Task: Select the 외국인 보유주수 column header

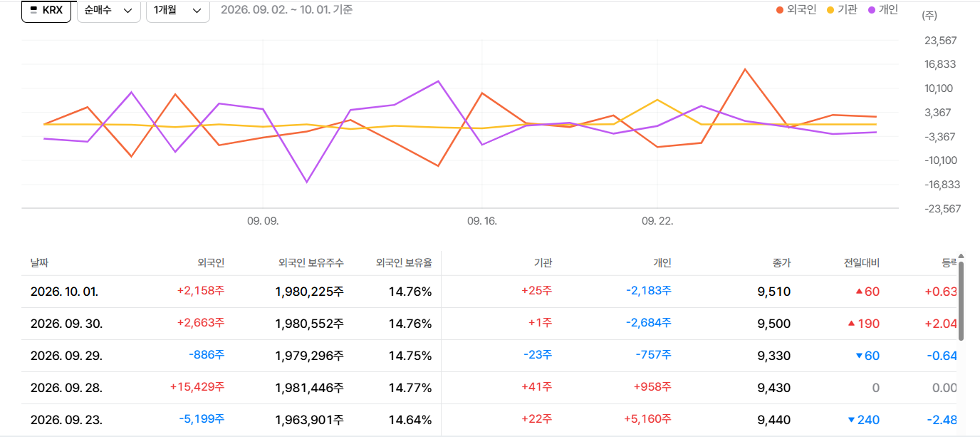Action: click(x=311, y=263)
